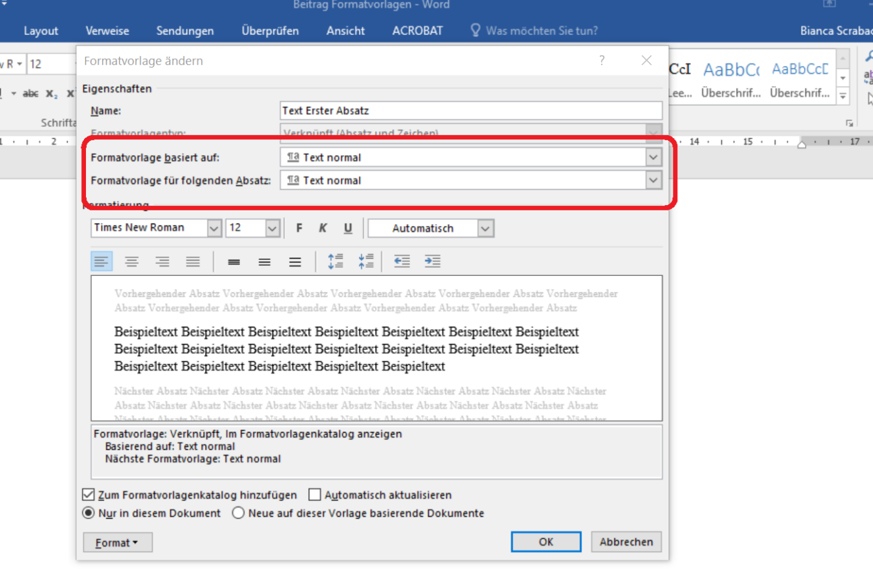Increase line spacing using the spacing icon

pyautogui.click(x=335, y=261)
